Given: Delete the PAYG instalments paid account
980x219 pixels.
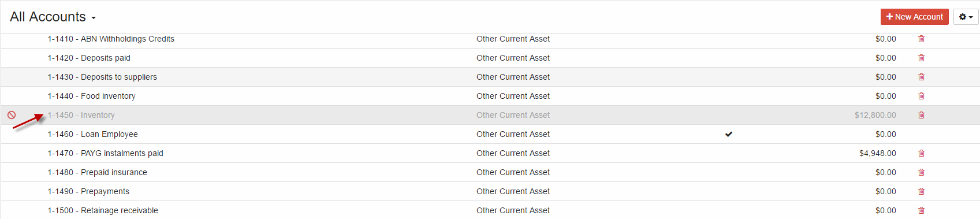Looking at the screenshot, I should click(x=921, y=153).
